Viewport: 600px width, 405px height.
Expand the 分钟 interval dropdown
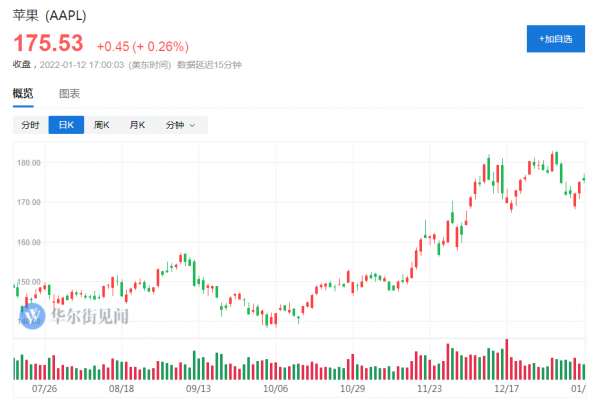pyautogui.click(x=180, y=125)
